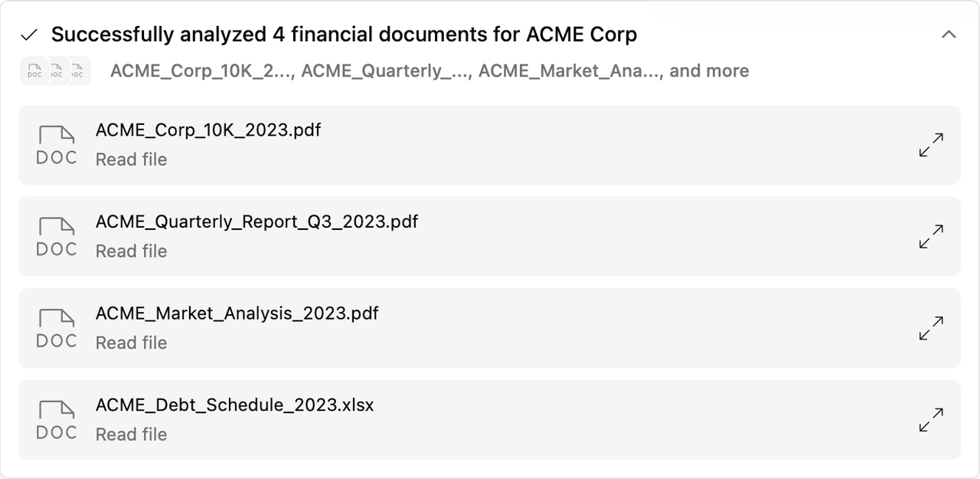Click "Read file" under the Q3 quarterly report
The height and width of the screenshot is (479, 980).
[131, 251]
